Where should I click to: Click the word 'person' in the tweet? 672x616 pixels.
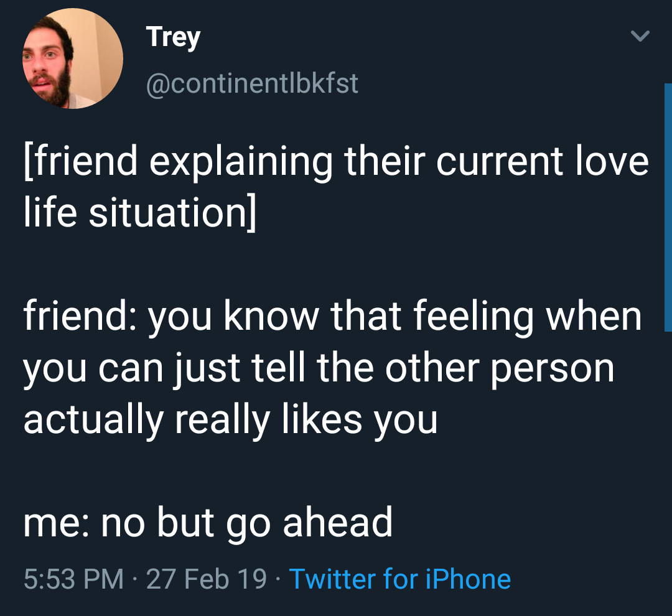(x=553, y=369)
